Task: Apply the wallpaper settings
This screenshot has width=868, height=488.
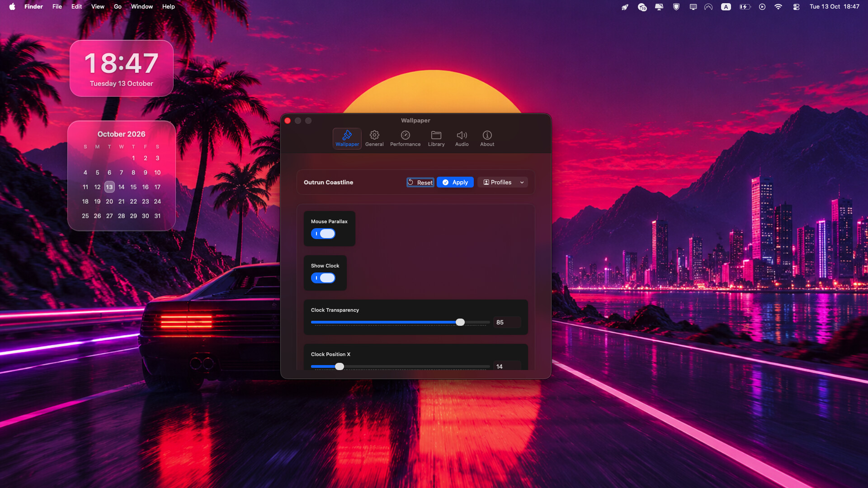Action: [x=455, y=182]
